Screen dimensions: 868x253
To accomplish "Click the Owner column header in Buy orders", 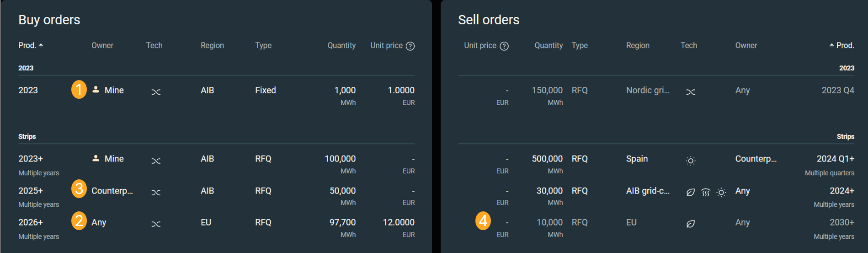I will (x=102, y=45).
